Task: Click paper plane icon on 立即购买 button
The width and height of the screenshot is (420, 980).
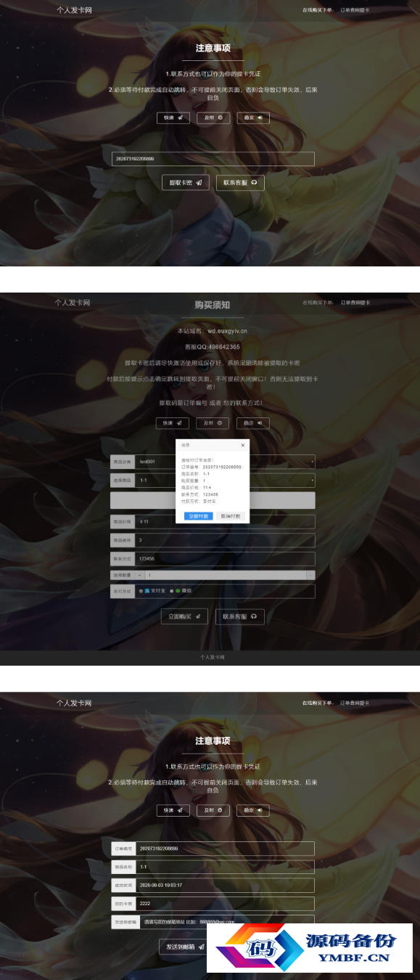Action: pos(197,616)
